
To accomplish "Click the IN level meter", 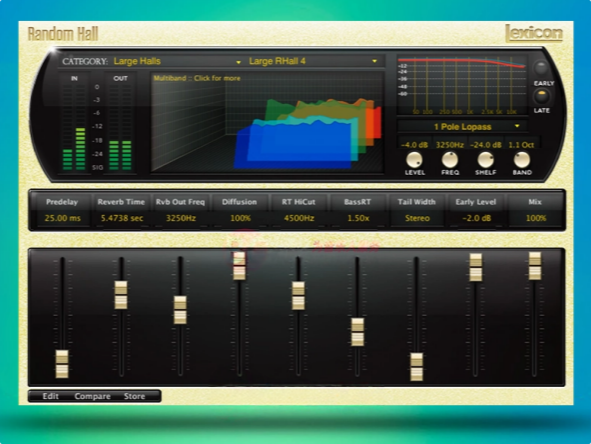I will click(74, 126).
